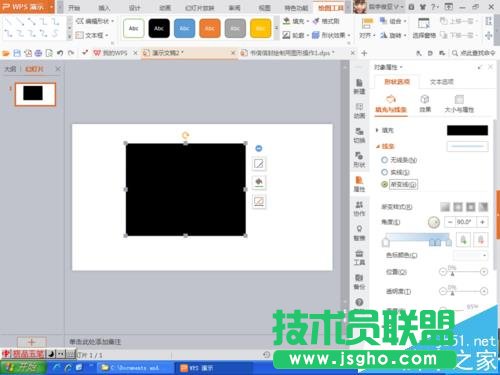Open the 设计 ribbon tab

click(x=134, y=7)
